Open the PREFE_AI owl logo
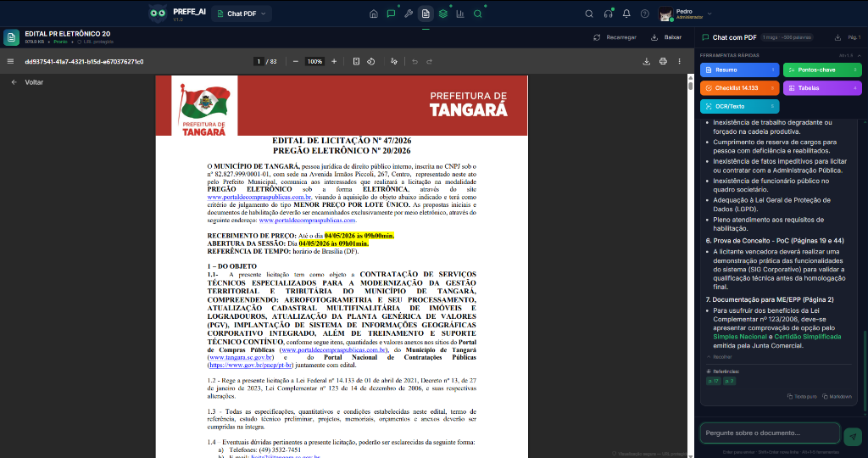Viewport: 868px width, 458px height. (158, 14)
